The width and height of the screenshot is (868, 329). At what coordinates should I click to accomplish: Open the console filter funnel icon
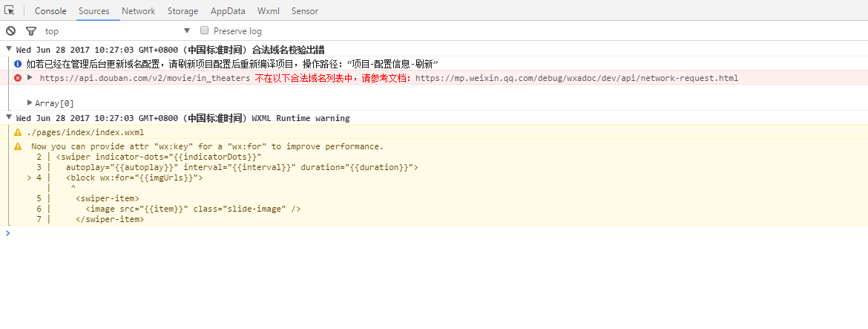tap(30, 30)
